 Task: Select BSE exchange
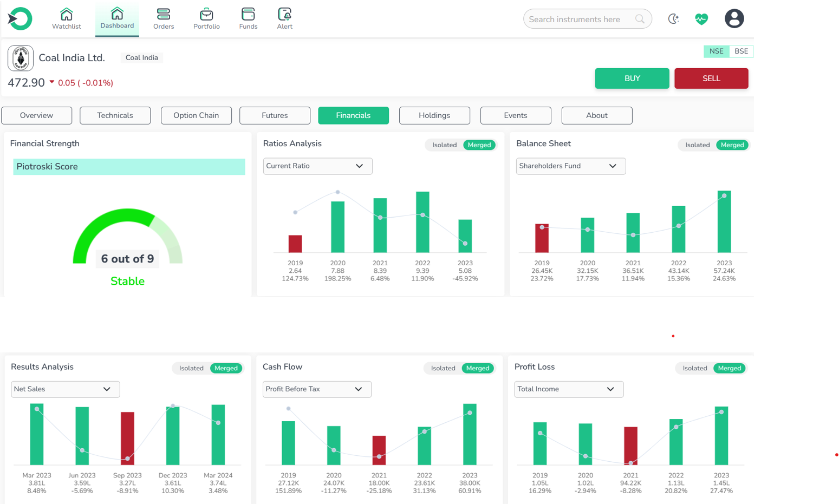[x=741, y=51]
